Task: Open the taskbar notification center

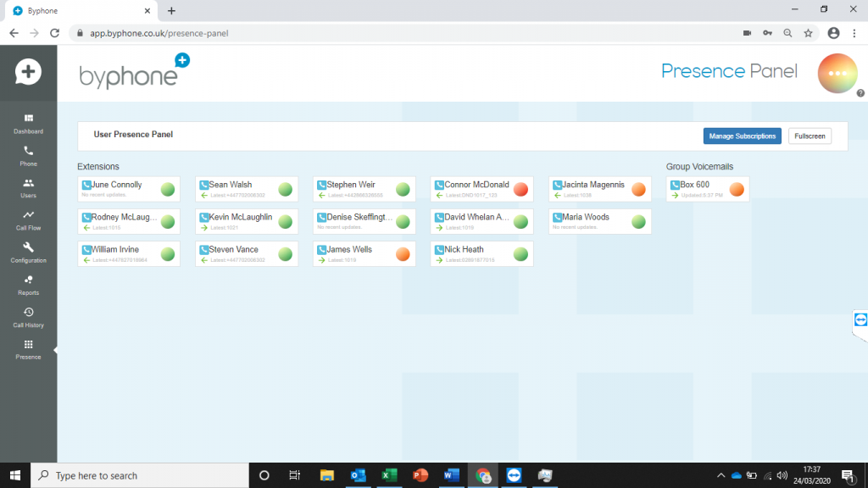Action: click(x=848, y=476)
